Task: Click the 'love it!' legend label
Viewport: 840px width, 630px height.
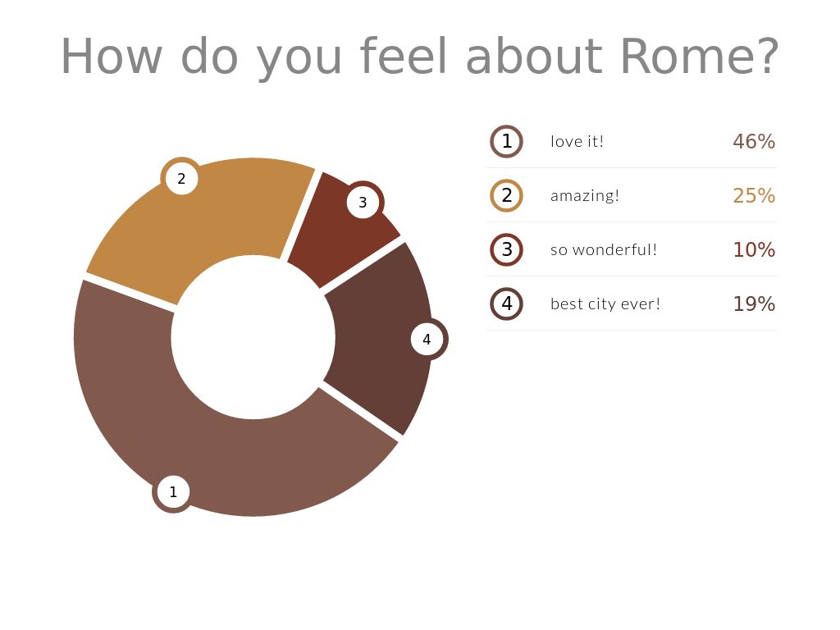Action: pyautogui.click(x=577, y=141)
